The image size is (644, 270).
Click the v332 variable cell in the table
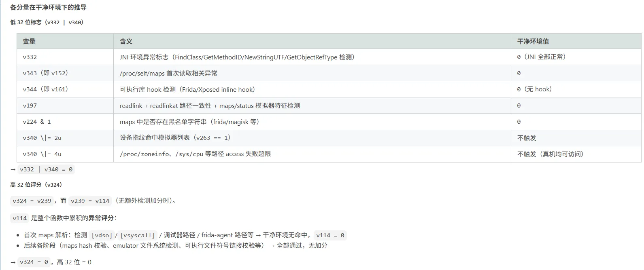pos(30,57)
